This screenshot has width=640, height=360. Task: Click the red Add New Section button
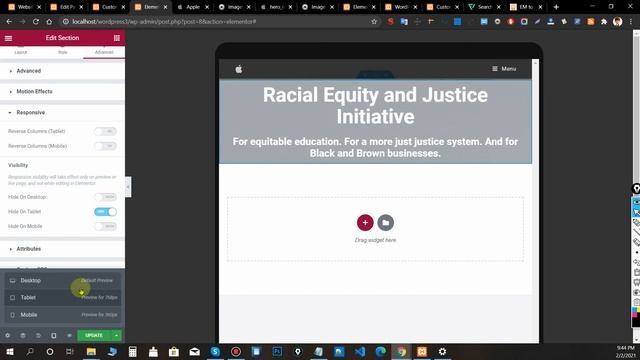click(365, 222)
